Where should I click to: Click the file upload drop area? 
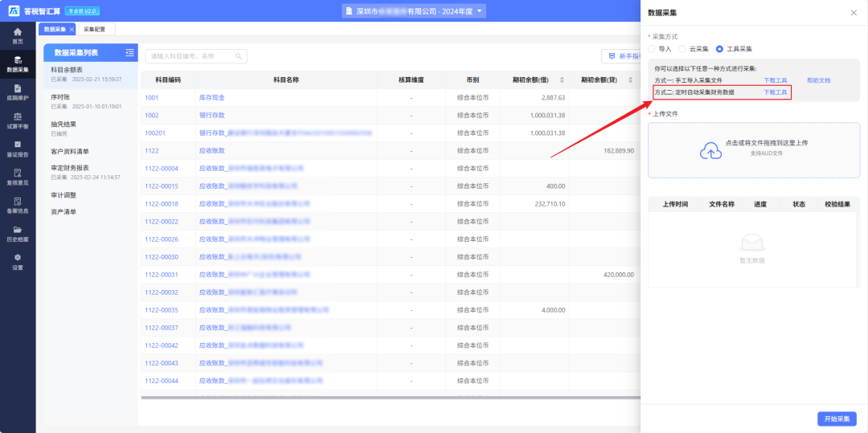pos(754,150)
